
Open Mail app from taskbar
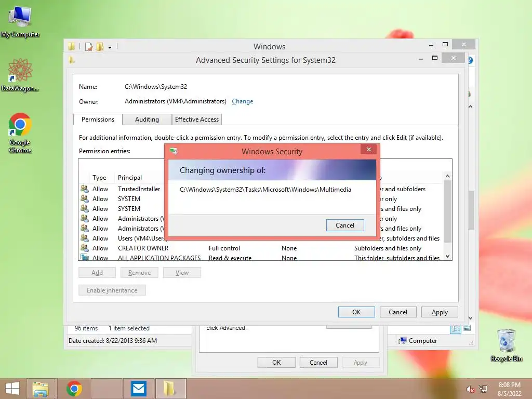pos(138,389)
